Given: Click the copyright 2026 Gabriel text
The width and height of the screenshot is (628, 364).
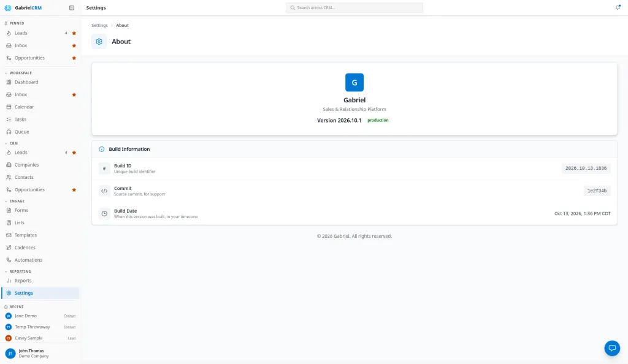Looking at the screenshot, I should [x=354, y=236].
